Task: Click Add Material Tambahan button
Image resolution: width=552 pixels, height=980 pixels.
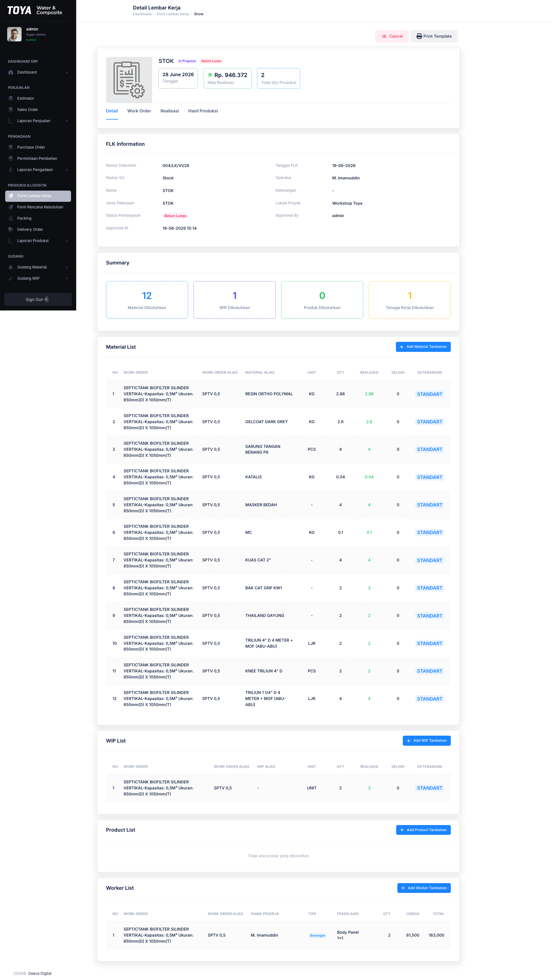Action: tap(423, 347)
